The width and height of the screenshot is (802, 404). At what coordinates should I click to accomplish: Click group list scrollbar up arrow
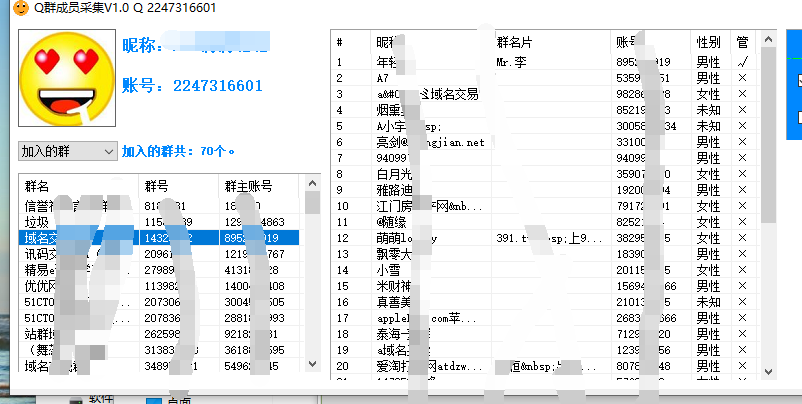coord(313,183)
